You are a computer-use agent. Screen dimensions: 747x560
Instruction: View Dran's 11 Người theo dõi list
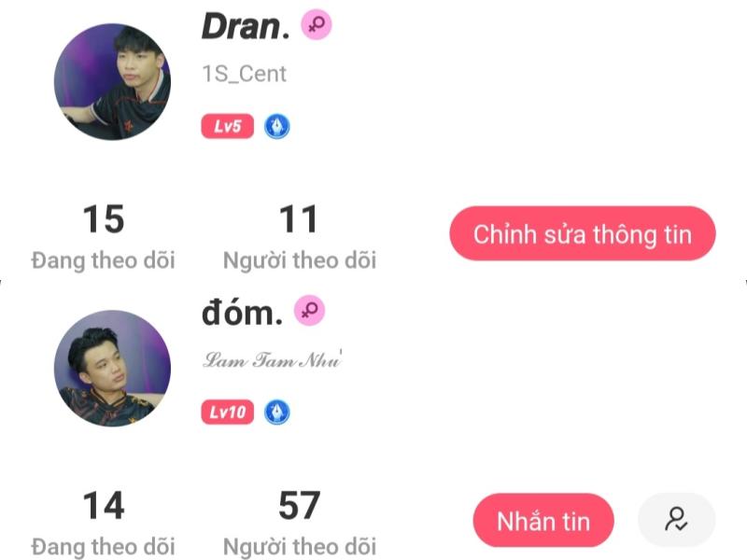[x=299, y=237]
